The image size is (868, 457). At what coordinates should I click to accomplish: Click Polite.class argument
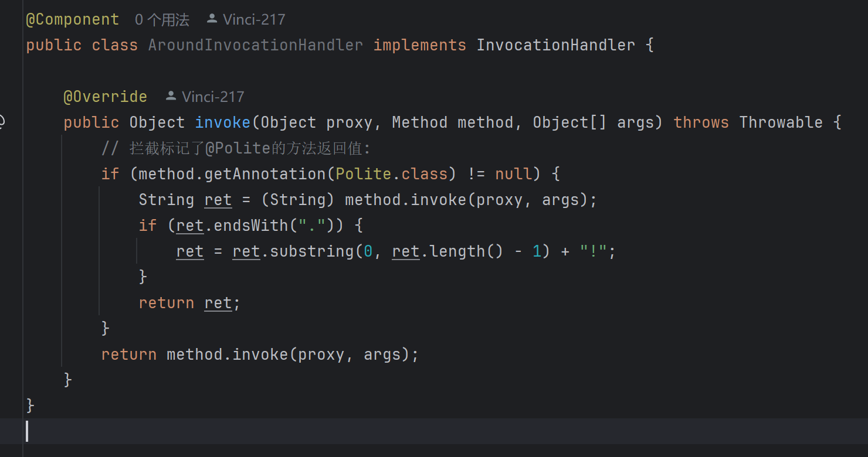392,174
